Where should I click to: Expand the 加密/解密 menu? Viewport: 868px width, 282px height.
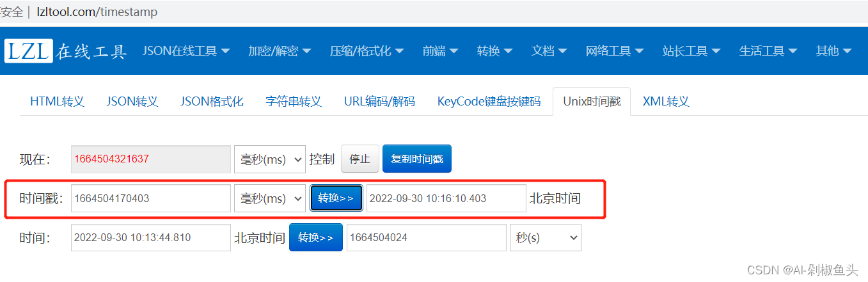coord(280,51)
